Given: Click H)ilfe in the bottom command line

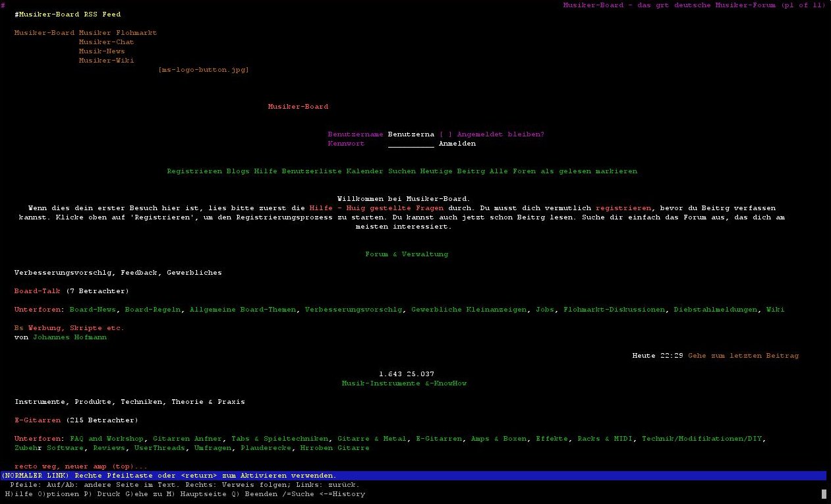Looking at the screenshot, I should (18, 494).
